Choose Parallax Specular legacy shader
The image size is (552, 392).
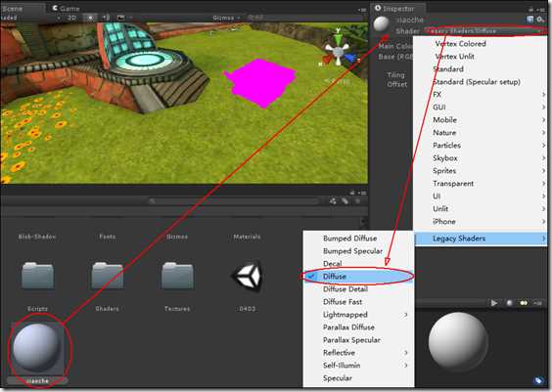pos(358,340)
